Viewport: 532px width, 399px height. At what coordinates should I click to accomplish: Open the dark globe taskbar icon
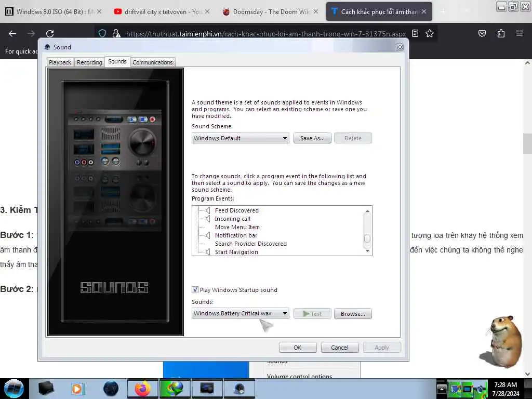(111, 389)
